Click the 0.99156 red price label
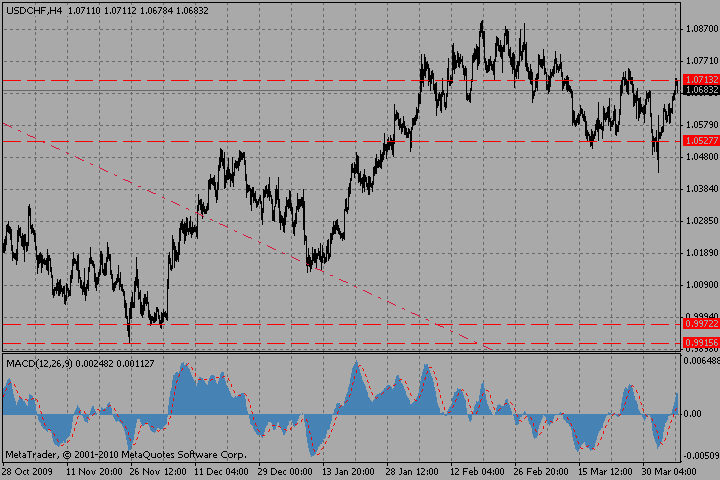Image resolution: width=720 pixels, height=480 pixels. [x=701, y=343]
